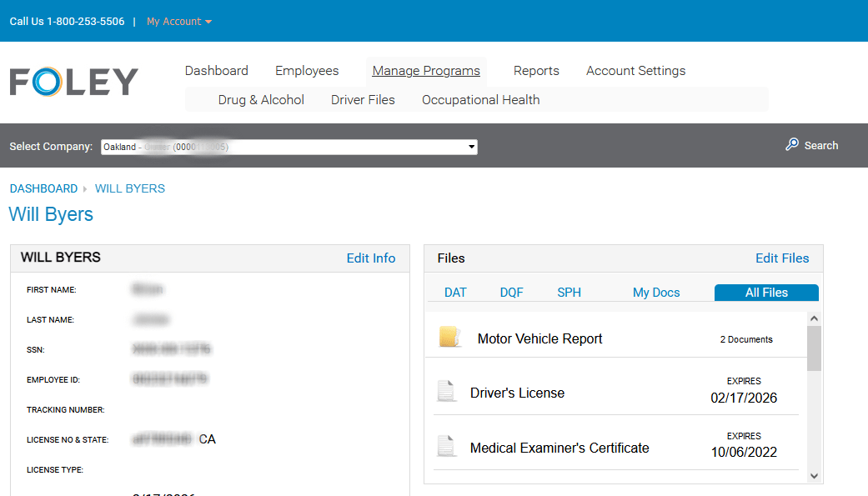
Task: Click the Edit Files link
Action: 781,258
